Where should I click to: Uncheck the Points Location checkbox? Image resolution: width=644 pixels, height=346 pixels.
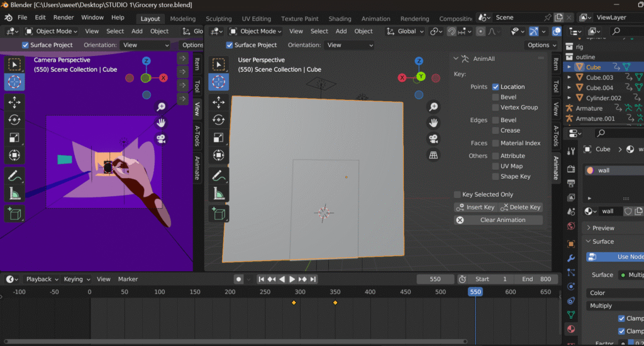pos(496,87)
